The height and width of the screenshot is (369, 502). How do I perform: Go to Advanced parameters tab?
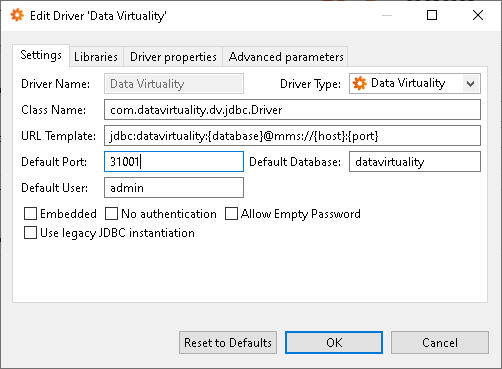(286, 57)
